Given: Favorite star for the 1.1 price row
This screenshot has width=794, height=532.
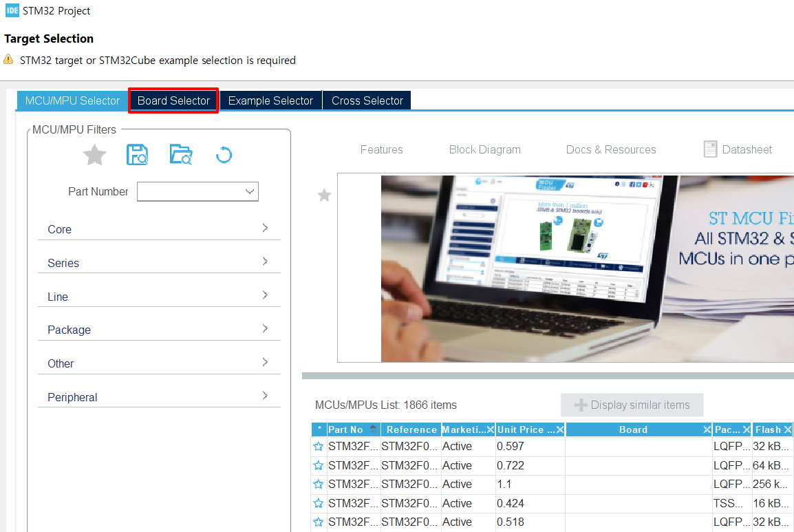Looking at the screenshot, I should click(318, 485).
